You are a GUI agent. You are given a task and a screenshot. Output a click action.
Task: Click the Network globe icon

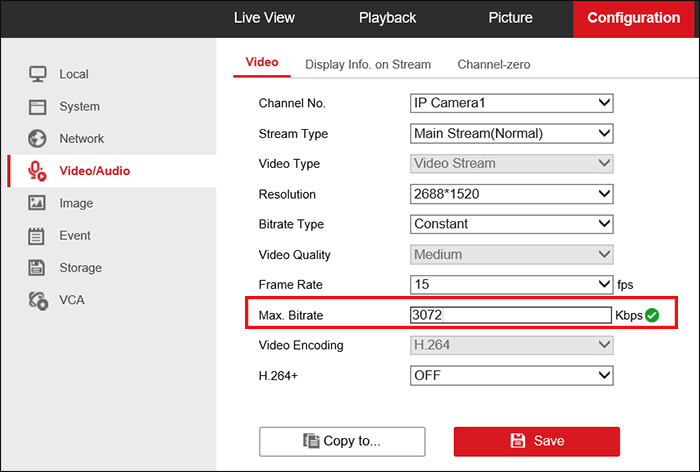[x=38, y=138]
